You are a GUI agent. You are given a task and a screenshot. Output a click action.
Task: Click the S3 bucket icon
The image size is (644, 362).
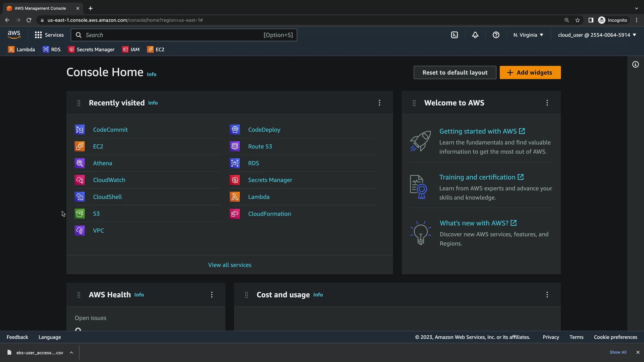79,214
